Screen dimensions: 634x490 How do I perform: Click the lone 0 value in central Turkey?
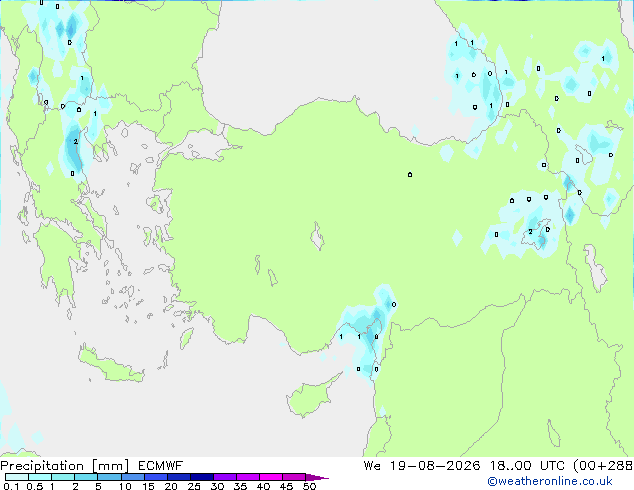point(410,175)
